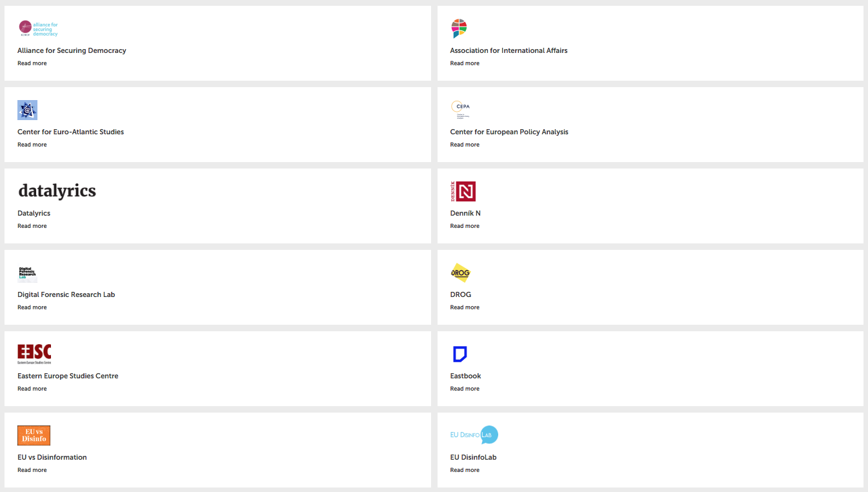
Task: Read more under Denník N
Action: click(465, 226)
